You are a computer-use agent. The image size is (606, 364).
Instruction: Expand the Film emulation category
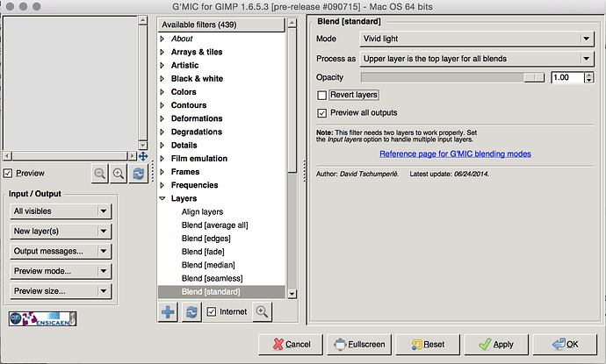coord(162,159)
